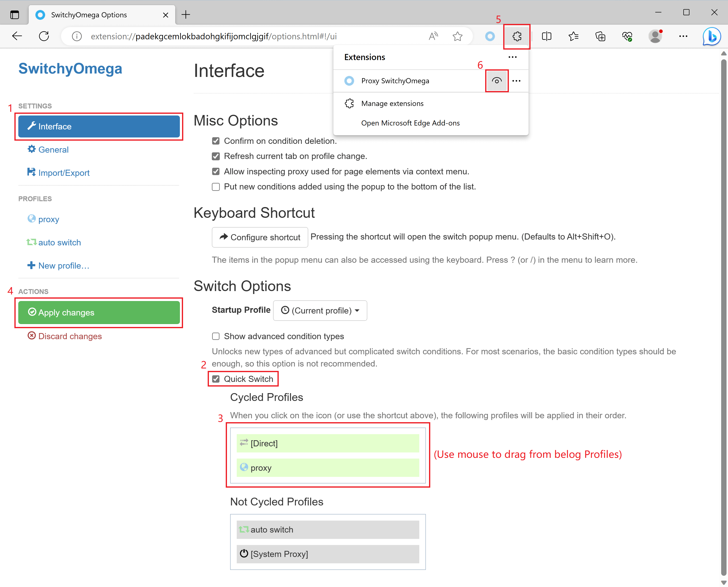The width and height of the screenshot is (728, 587).
Task: Open Tab actions menu icon
Action: [15, 15]
